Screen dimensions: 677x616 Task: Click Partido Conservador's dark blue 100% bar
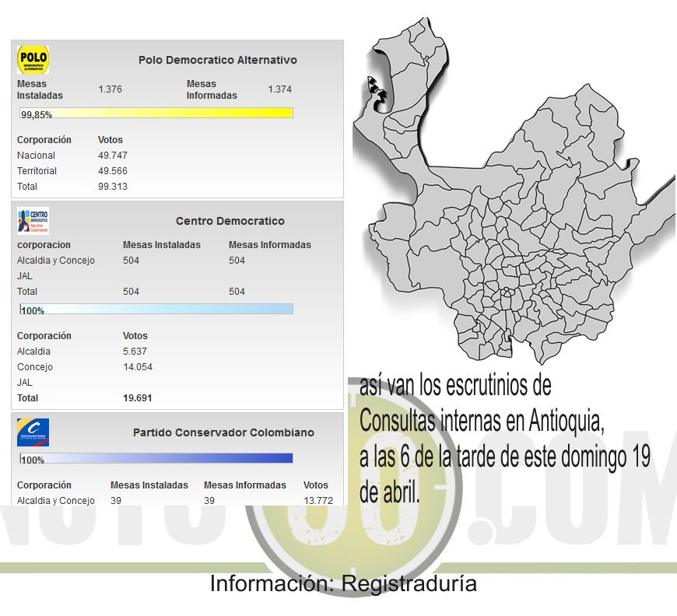click(156, 459)
